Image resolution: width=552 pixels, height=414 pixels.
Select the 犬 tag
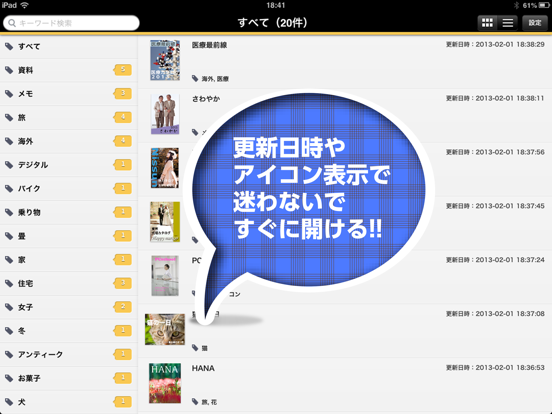(x=69, y=402)
